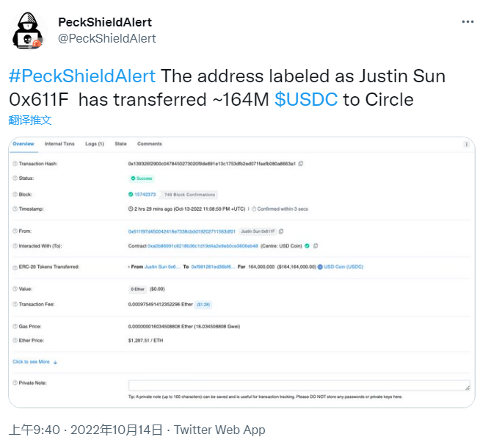Click the $USDC cashtag link

pyautogui.click(x=306, y=99)
